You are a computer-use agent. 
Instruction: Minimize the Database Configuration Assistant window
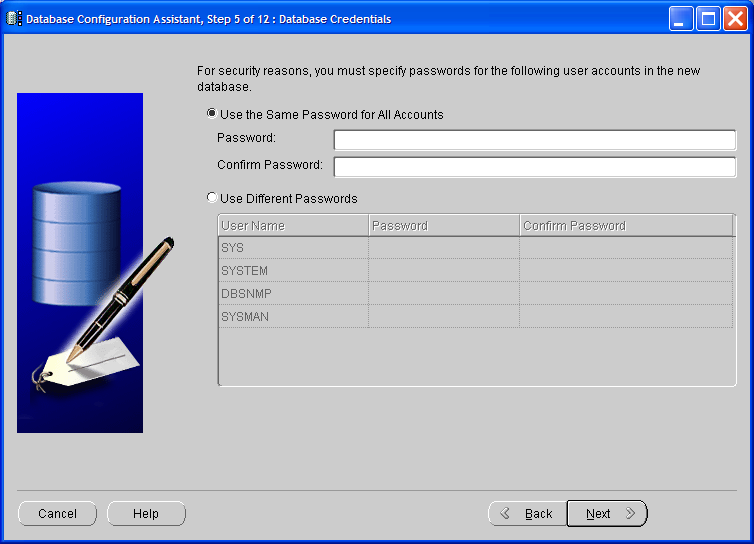point(680,19)
